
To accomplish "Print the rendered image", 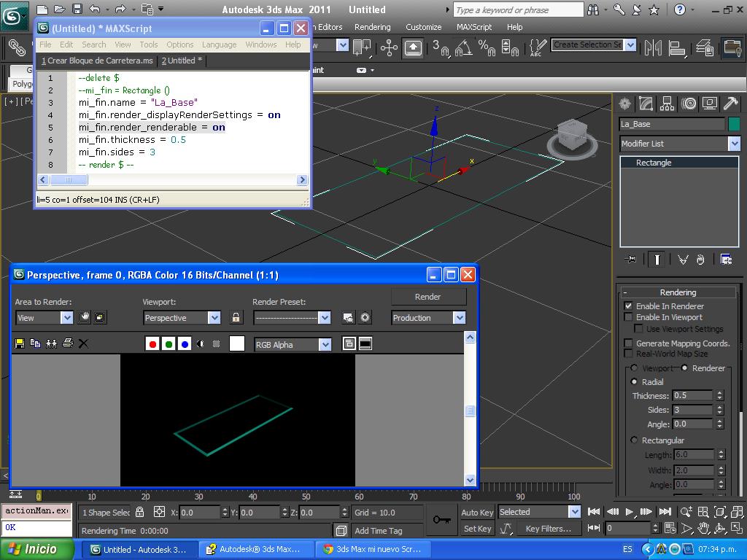I will coord(68,343).
